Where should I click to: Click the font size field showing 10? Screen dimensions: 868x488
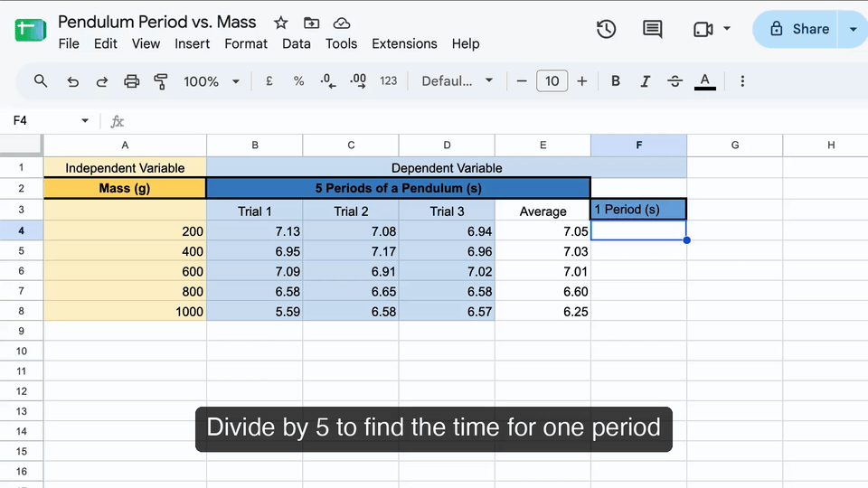click(552, 81)
